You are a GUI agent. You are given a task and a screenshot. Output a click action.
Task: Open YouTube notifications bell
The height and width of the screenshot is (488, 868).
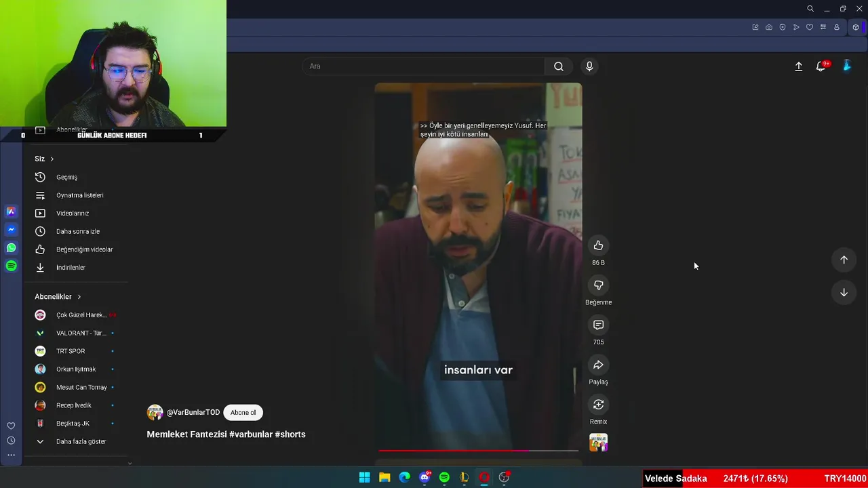[x=821, y=66]
